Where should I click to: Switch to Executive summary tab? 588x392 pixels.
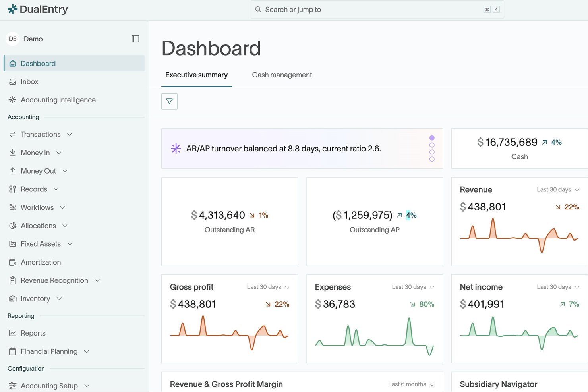point(197,75)
